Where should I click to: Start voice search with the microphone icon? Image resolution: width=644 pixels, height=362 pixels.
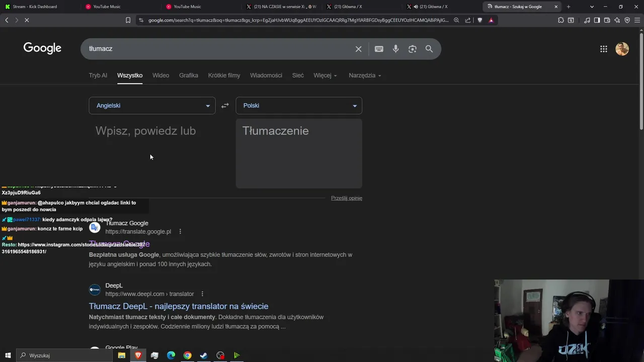(396, 49)
